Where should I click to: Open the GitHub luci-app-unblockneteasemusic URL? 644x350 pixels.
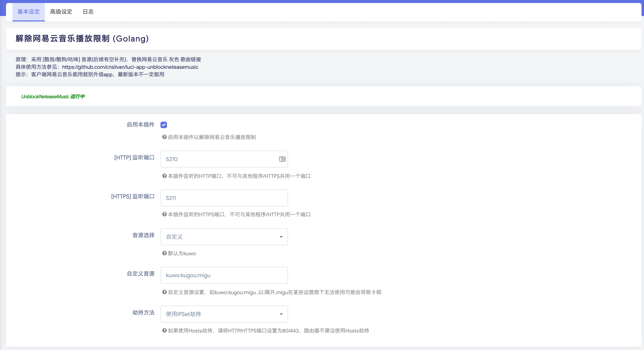(130, 67)
